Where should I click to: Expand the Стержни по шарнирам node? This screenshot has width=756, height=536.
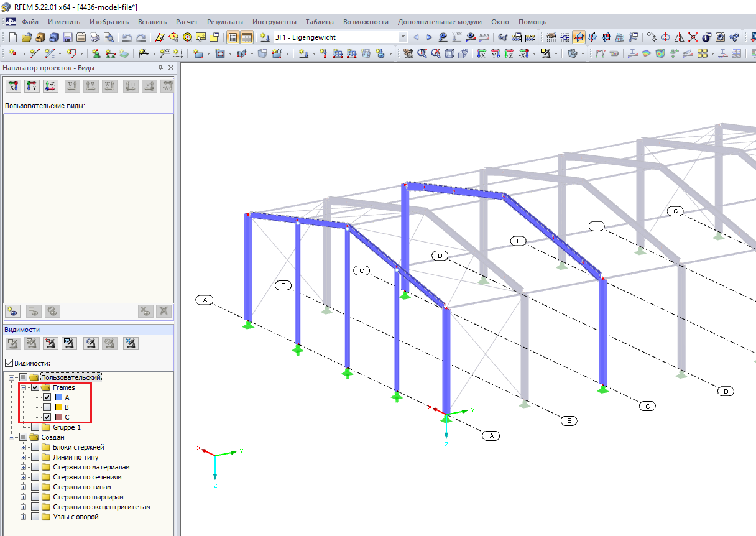(x=24, y=497)
